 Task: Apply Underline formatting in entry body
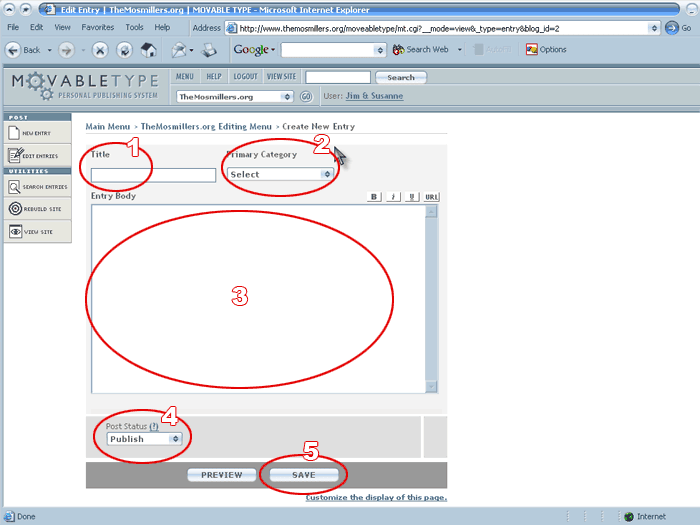(x=412, y=196)
